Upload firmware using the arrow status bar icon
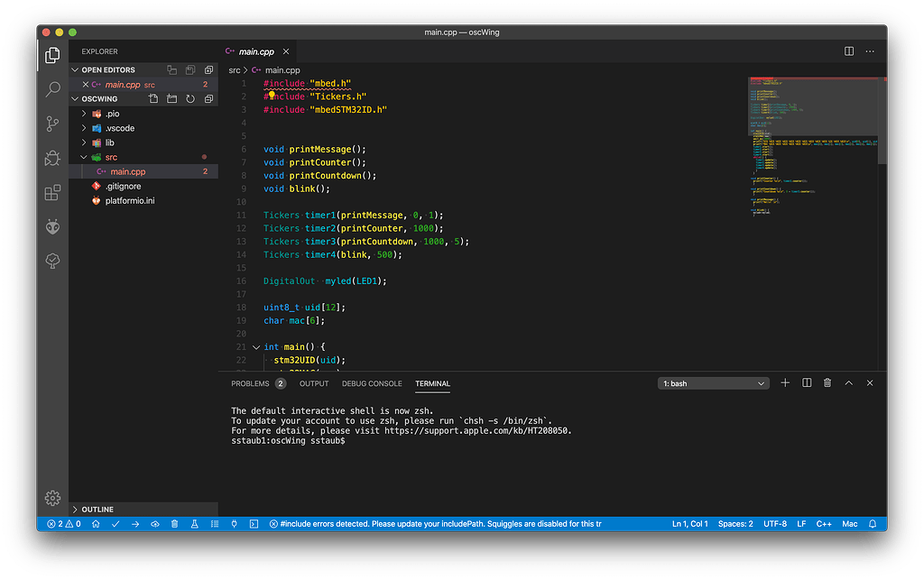Image resolution: width=924 pixels, height=579 pixels. click(x=134, y=523)
